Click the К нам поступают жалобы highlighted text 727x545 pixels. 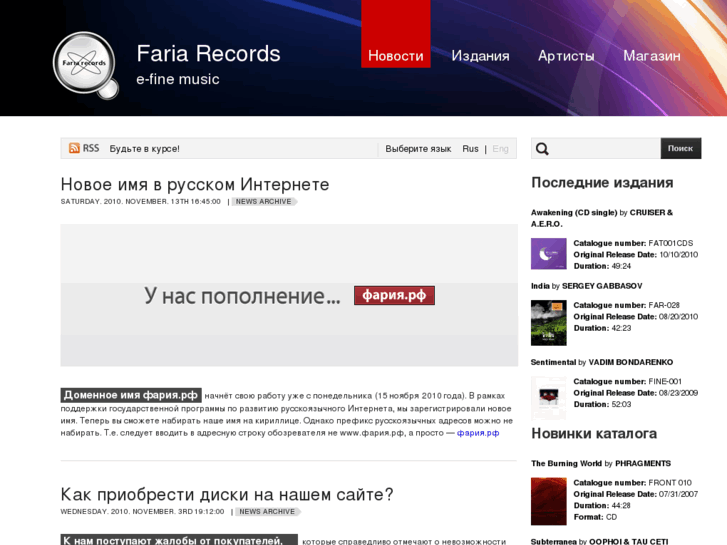pos(179,540)
